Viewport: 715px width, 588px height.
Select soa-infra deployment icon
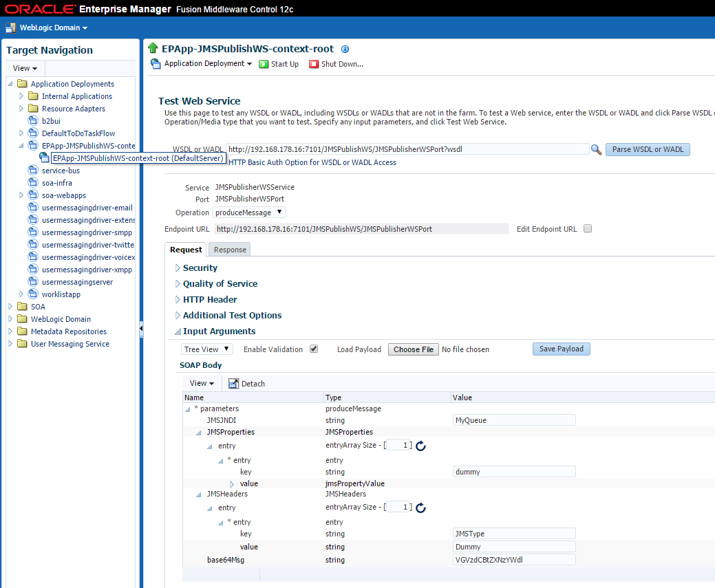[33, 183]
